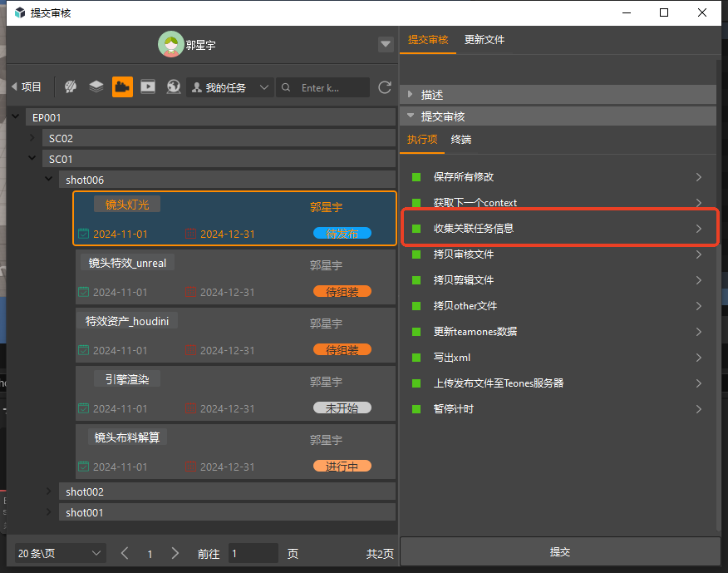The width and height of the screenshot is (728, 573).
Task: Toggle the 暂停计时 green checkbox
Action: pyautogui.click(x=416, y=409)
